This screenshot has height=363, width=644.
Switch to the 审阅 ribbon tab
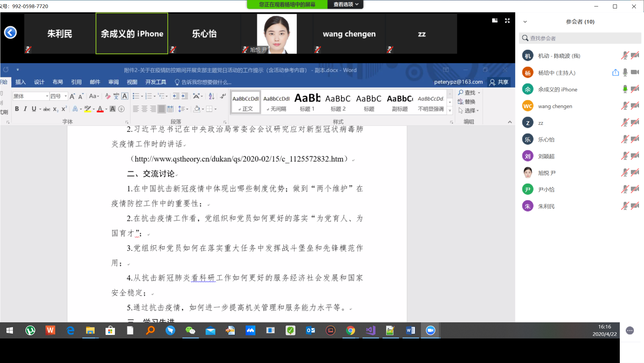pos(113,82)
